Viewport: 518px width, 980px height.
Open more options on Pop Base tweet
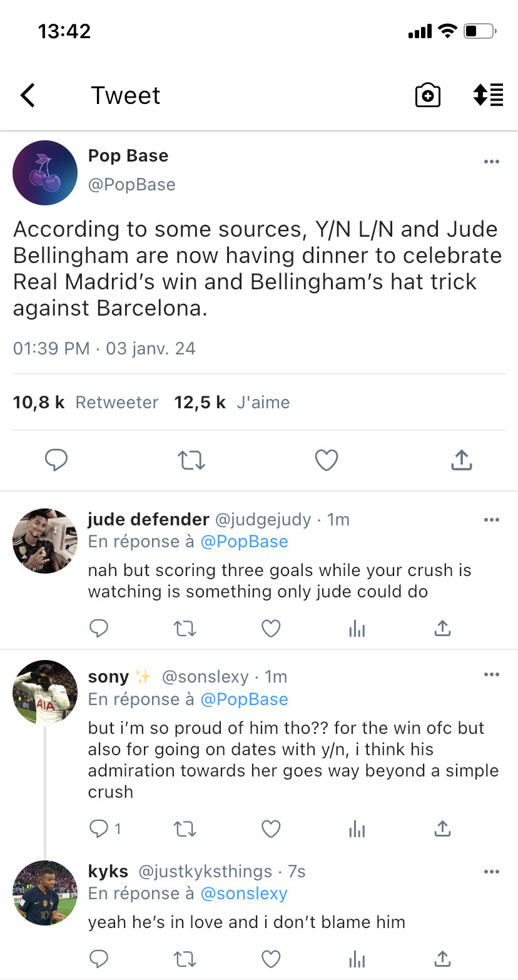491,162
